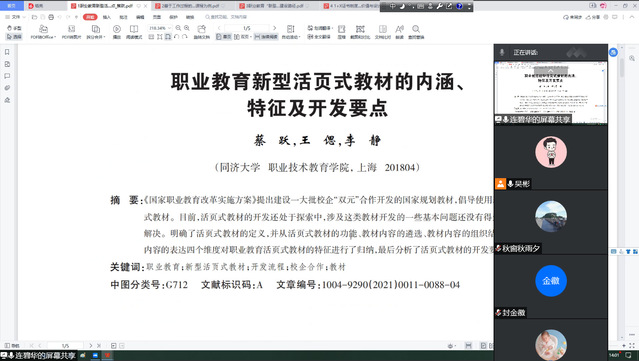Open the zoom percentage dropdown
This screenshot has height=361, width=639.
[160, 28]
